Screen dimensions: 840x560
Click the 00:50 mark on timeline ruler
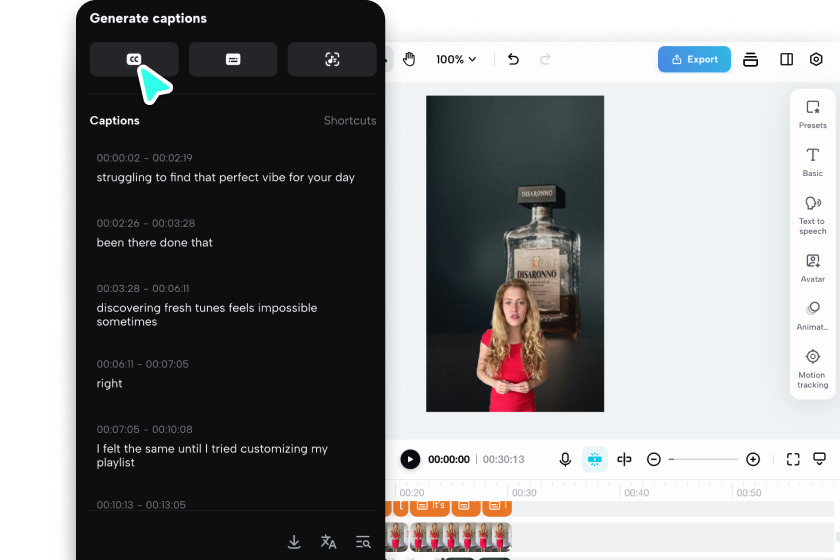[749, 492]
